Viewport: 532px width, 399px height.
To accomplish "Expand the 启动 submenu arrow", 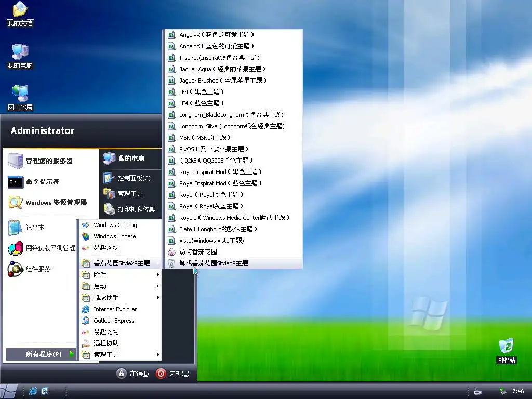I will [158, 286].
